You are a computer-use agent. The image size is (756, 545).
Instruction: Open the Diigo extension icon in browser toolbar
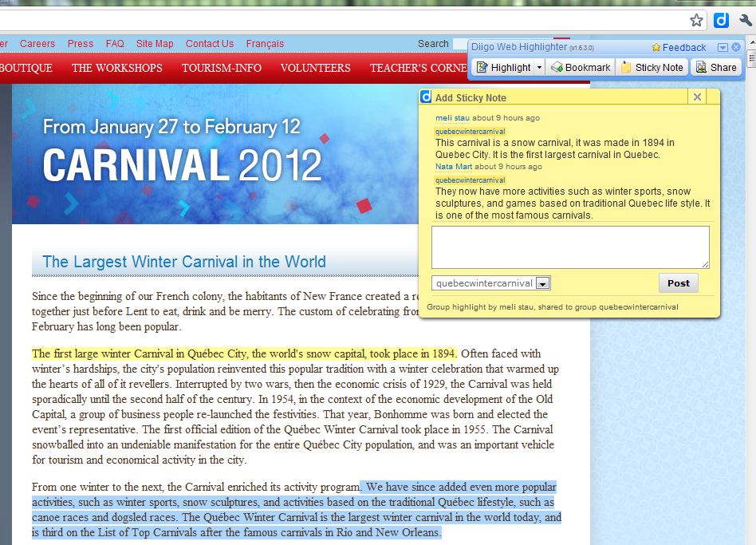[x=721, y=20]
